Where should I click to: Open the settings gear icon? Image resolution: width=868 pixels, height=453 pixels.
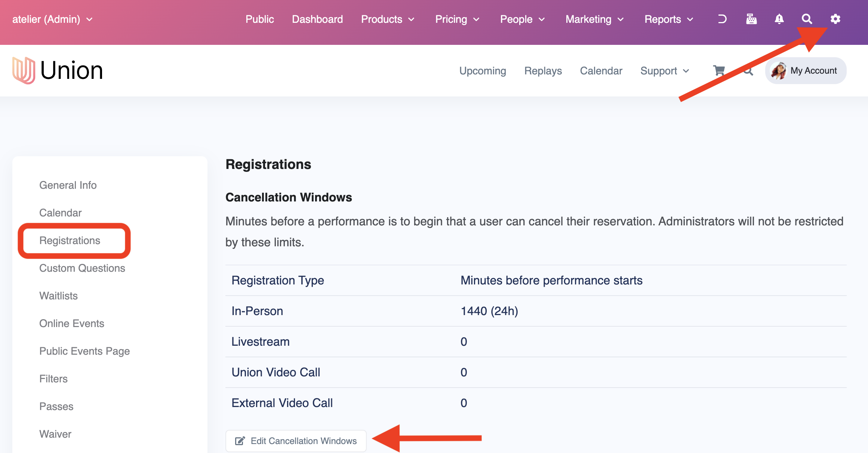coord(835,19)
